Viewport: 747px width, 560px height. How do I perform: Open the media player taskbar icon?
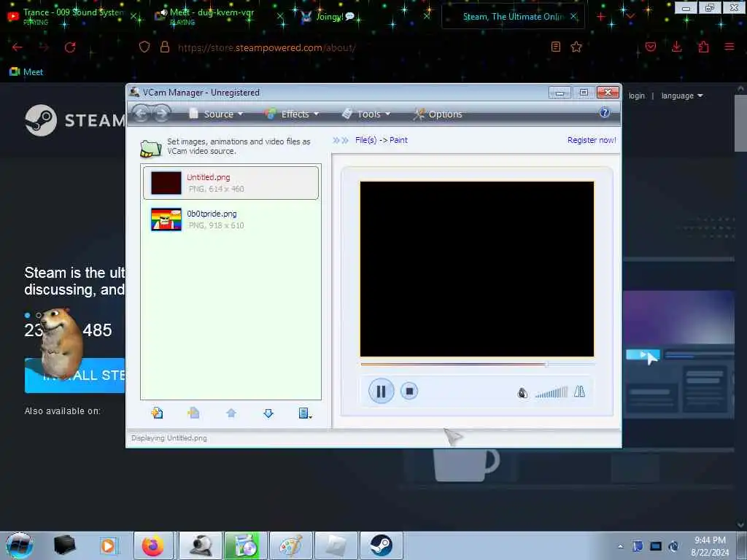108,545
